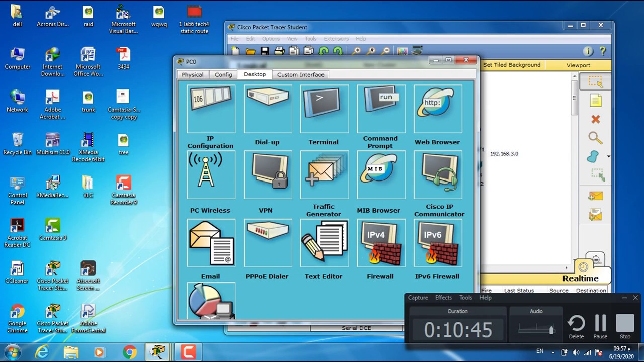Open PC Wireless settings

tap(211, 174)
